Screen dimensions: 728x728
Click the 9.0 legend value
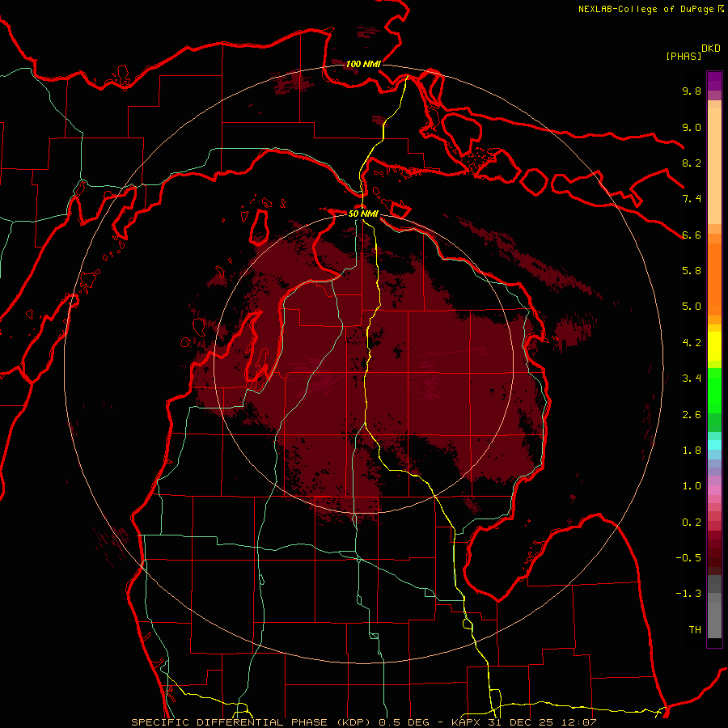coord(692,127)
